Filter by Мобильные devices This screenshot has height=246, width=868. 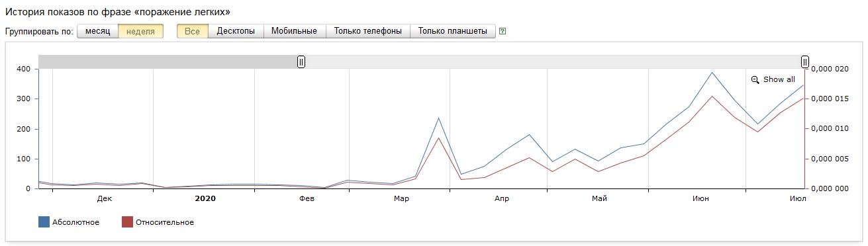click(x=295, y=31)
